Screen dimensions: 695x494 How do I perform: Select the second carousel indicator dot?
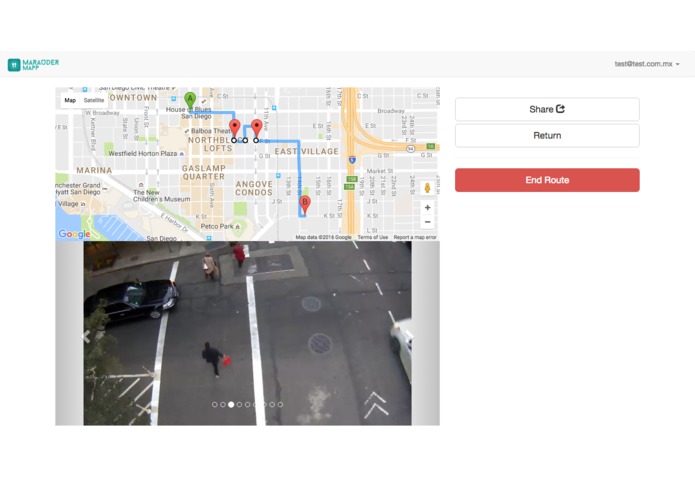tap(223, 405)
